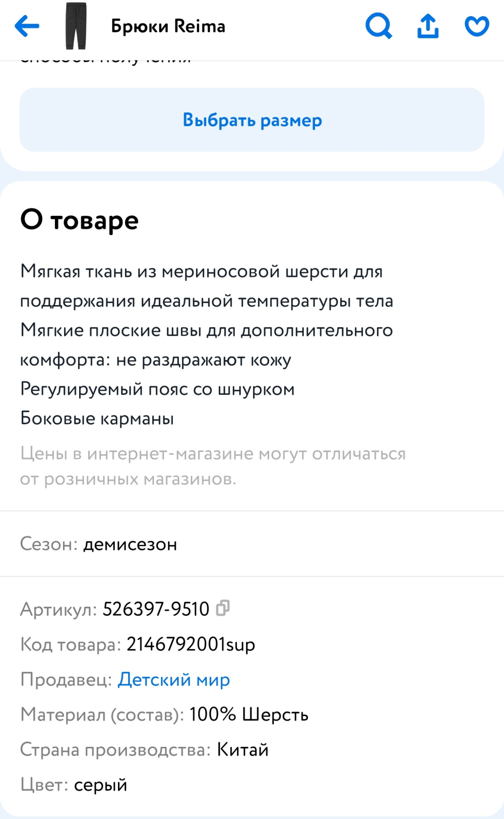
Task: Tap the Регулируемый пояс description line
Action: click(158, 389)
